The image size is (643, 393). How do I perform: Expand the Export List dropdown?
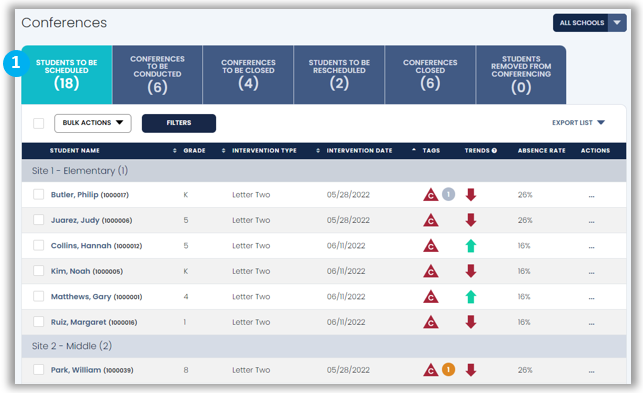click(x=578, y=123)
